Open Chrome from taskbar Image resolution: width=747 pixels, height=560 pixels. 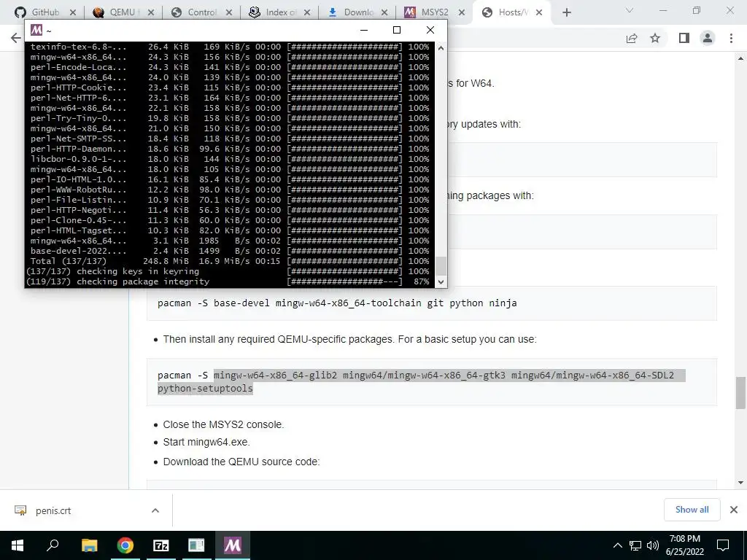125,545
